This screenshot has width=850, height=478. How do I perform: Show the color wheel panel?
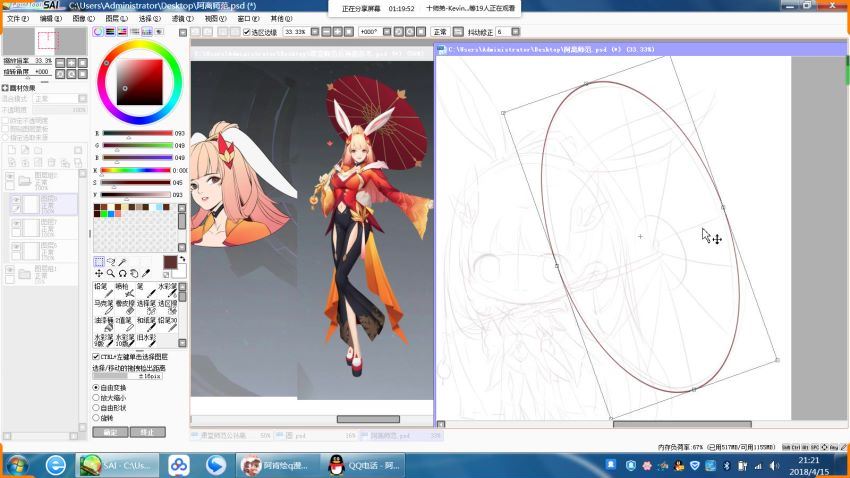coord(98,32)
